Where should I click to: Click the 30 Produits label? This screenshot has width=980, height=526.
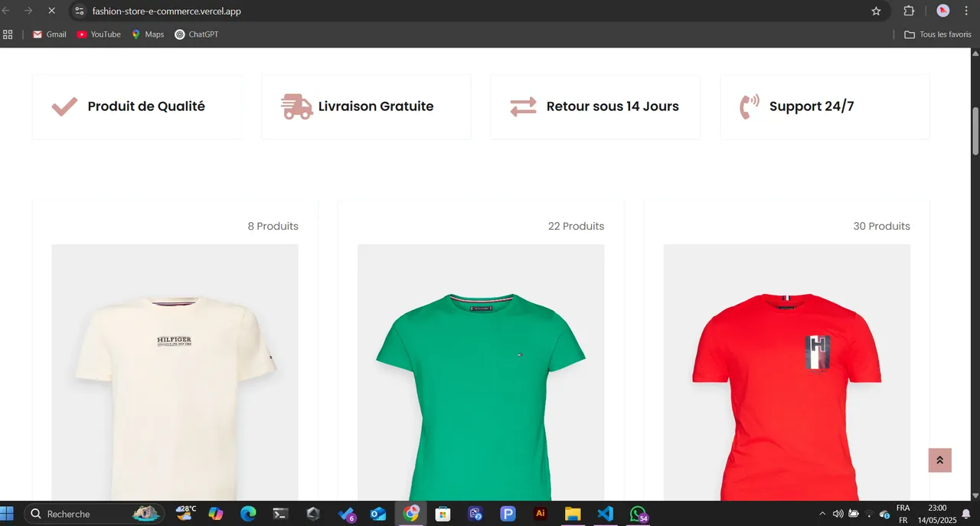pos(882,226)
